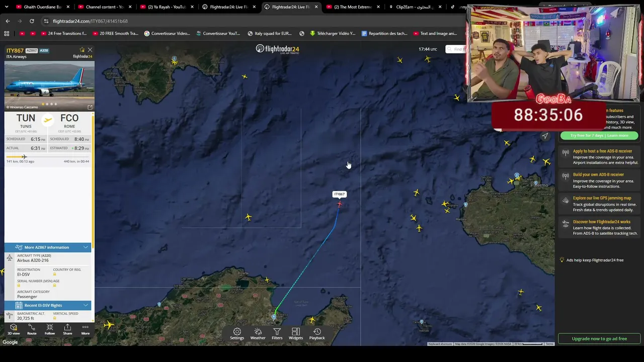Image resolution: width=644 pixels, height=362 pixels.
Task: Open the tab search dropdown arrow
Action: click(x=7, y=7)
